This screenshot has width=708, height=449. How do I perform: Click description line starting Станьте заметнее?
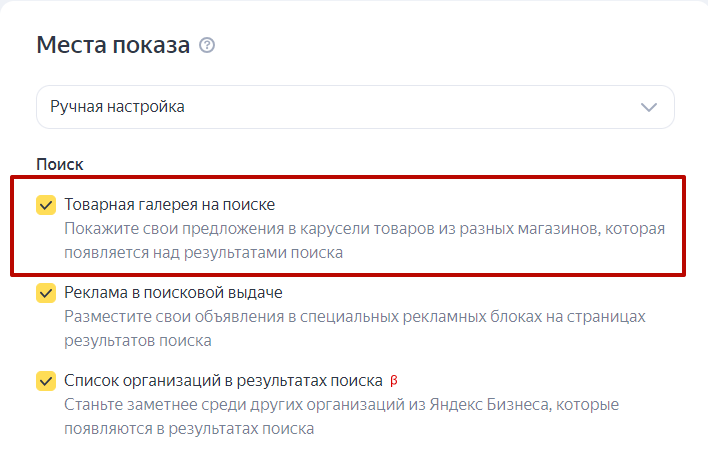(341, 404)
